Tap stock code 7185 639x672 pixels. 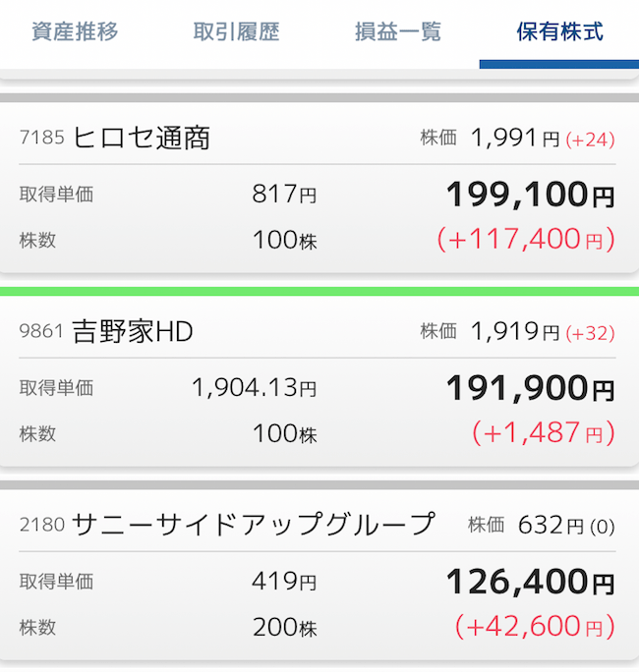42,138
